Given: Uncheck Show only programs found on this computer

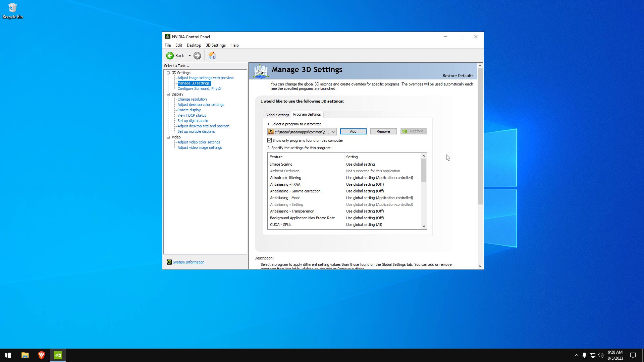Looking at the screenshot, I should click(269, 140).
